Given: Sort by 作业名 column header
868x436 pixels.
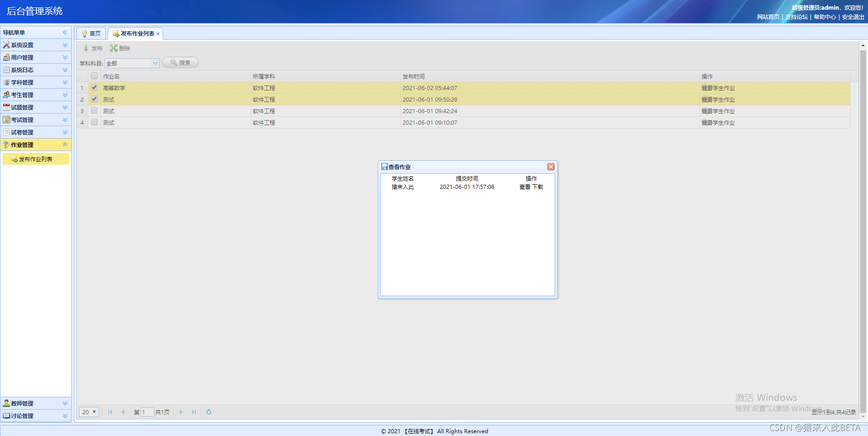Looking at the screenshot, I should pyautogui.click(x=176, y=76).
